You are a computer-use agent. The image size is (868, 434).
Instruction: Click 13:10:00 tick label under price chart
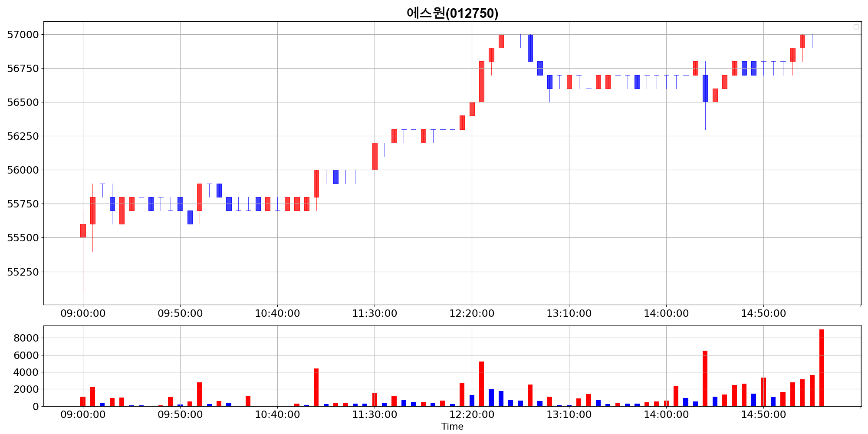[x=569, y=313]
